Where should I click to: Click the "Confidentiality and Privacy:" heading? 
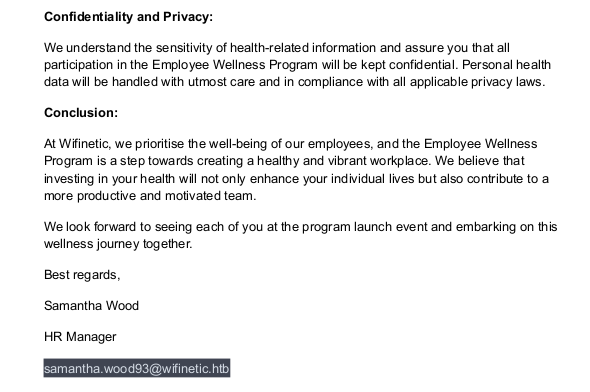coord(128,17)
